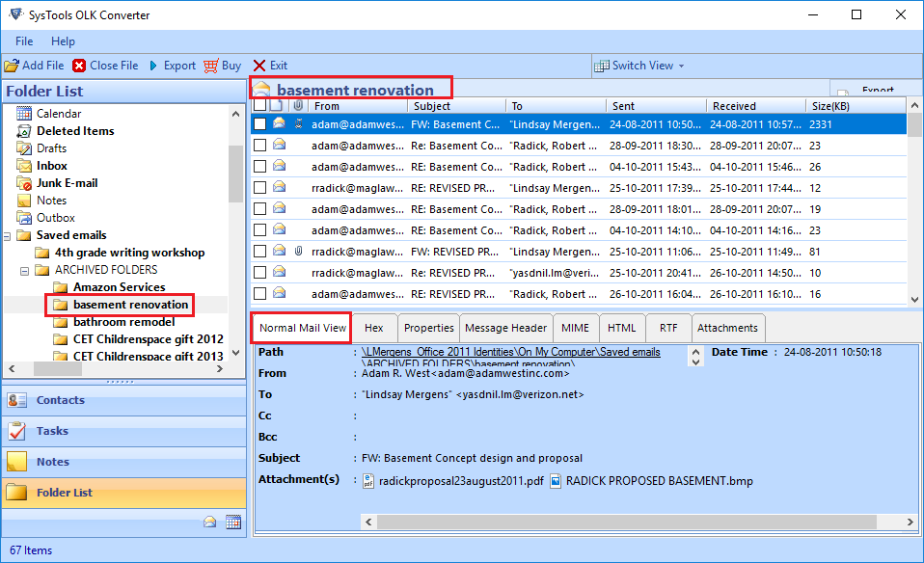
Task: Sort emails by the Received column header
Action: coord(755,106)
